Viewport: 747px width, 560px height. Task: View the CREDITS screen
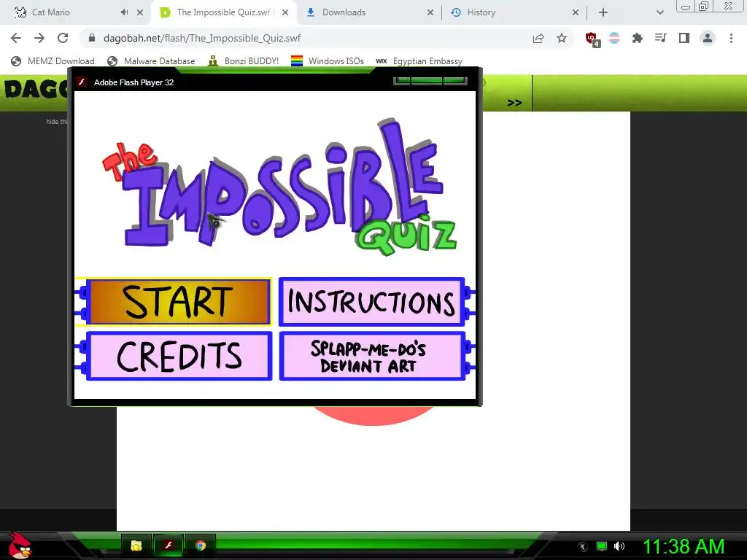179,356
